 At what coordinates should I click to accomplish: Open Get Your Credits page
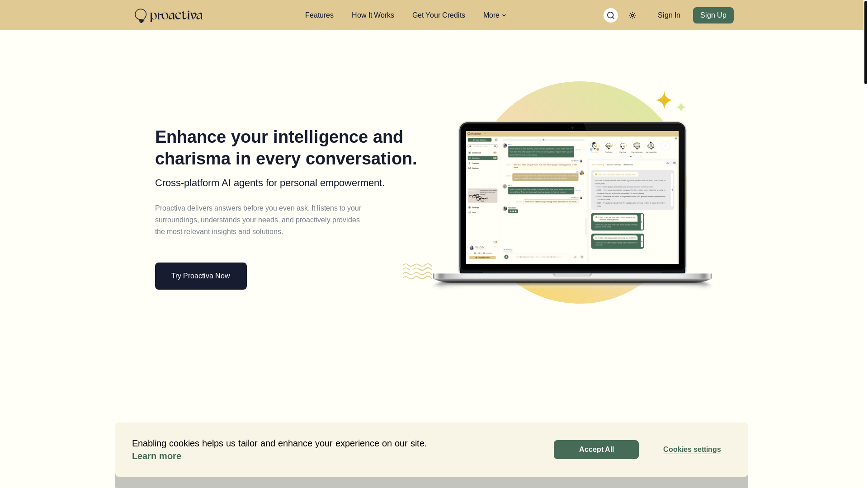coord(439,15)
